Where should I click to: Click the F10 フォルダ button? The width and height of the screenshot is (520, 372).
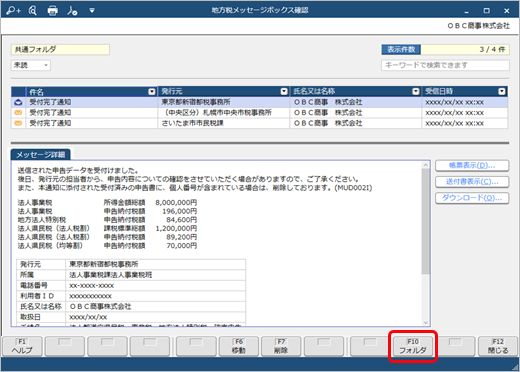(413, 346)
